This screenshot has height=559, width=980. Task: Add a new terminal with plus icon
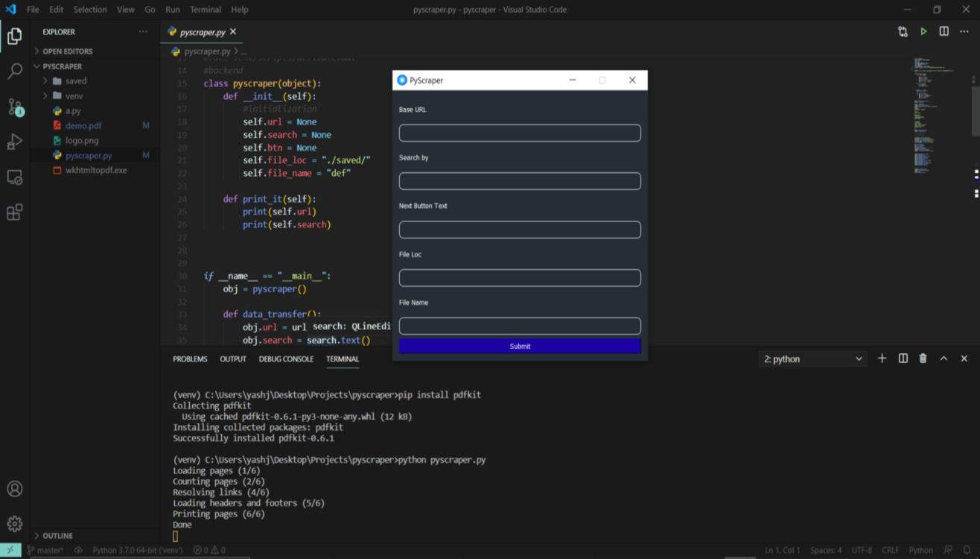[882, 359]
